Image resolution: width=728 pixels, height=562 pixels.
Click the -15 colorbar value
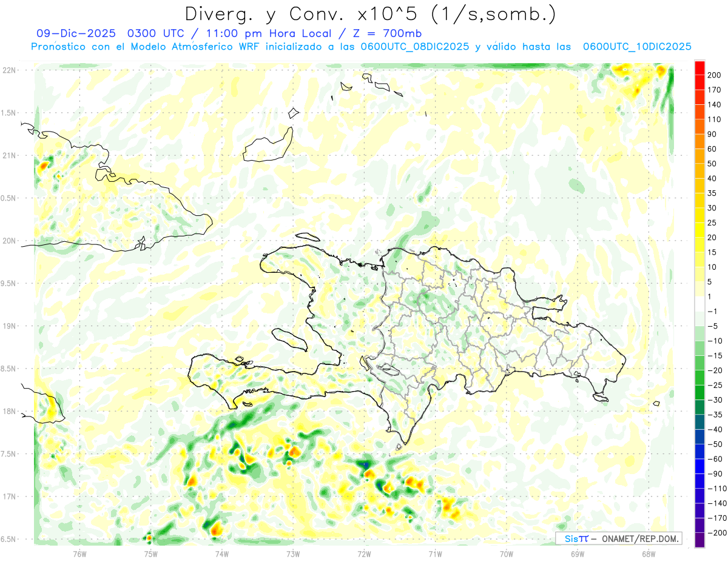[x=716, y=356]
